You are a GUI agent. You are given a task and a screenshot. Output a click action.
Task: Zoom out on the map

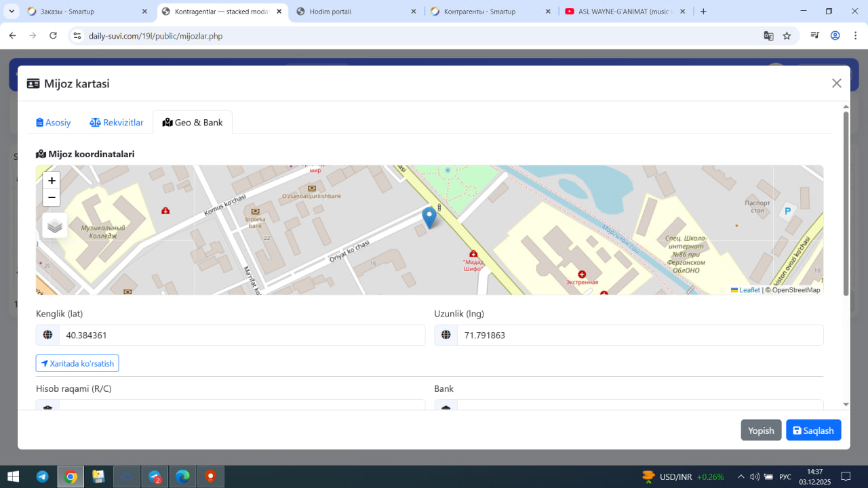click(x=52, y=198)
